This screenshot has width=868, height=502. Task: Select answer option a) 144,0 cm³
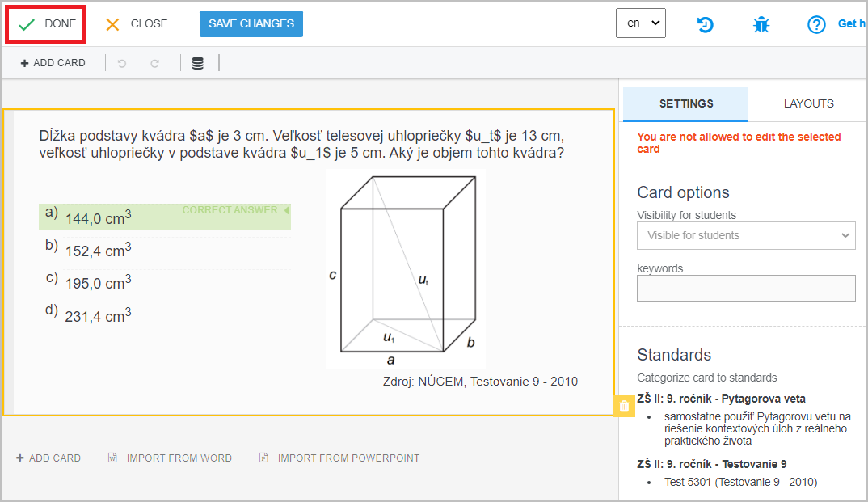point(99,217)
